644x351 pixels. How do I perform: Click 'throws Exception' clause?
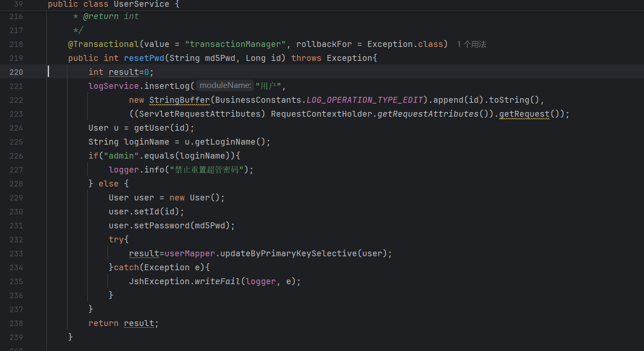332,58
